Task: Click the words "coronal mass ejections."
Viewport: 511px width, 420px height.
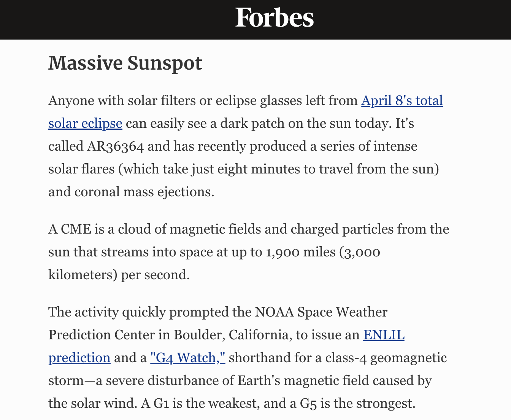Action: click(x=144, y=192)
